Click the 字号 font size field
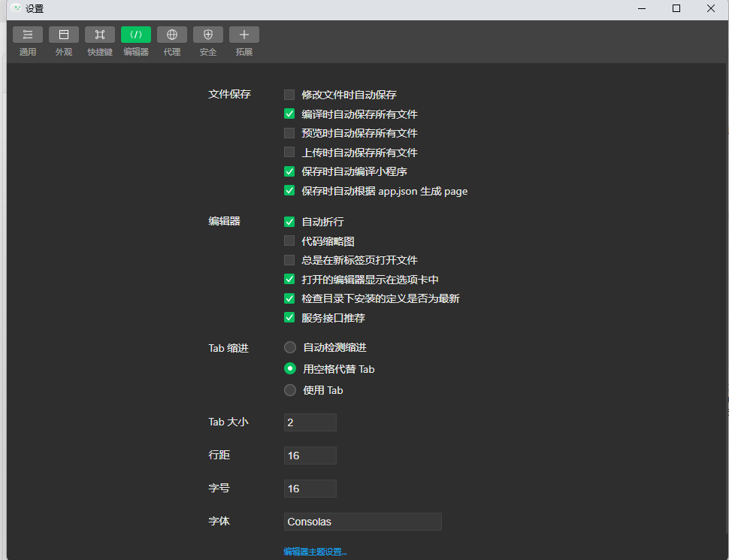The width and height of the screenshot is (729, 560). 310,489
